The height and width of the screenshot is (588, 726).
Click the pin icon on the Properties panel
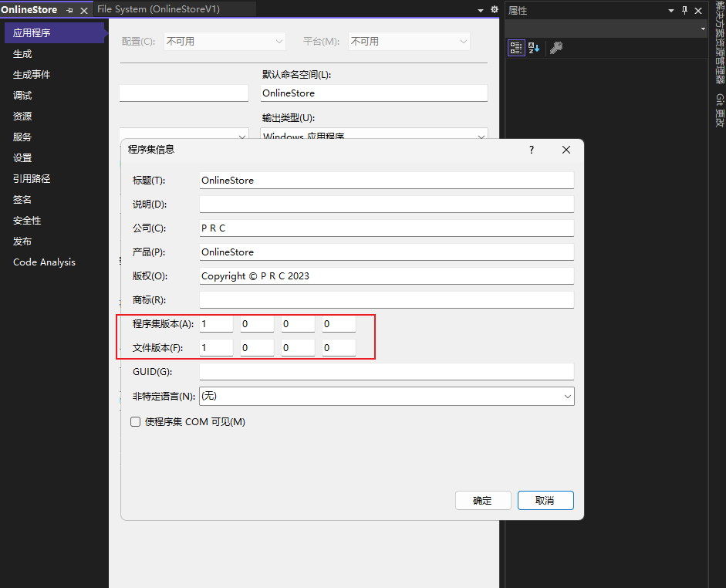click(x=687, y=10)
